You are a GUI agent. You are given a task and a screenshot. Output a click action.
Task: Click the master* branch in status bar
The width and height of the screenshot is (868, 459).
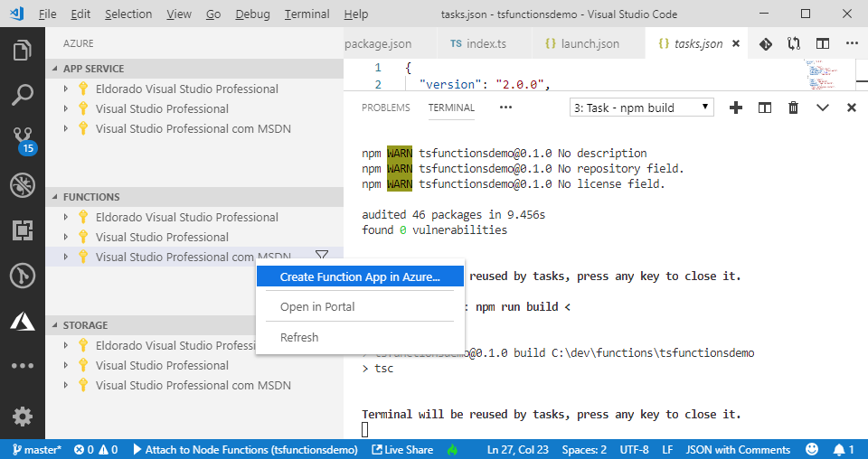point(36,450)
